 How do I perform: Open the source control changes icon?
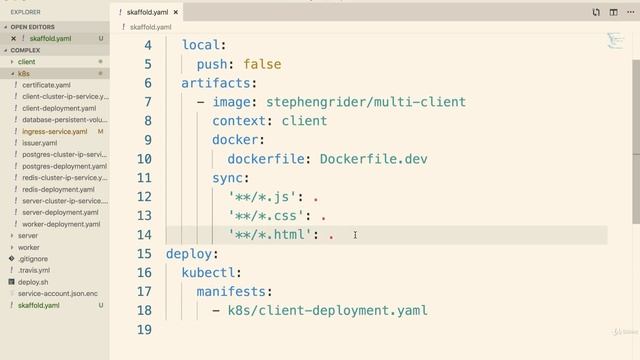tap(596, 12)
